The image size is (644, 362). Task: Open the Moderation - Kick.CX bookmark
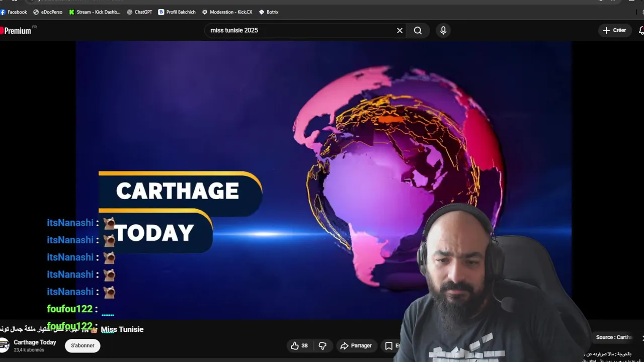point(227,12)
